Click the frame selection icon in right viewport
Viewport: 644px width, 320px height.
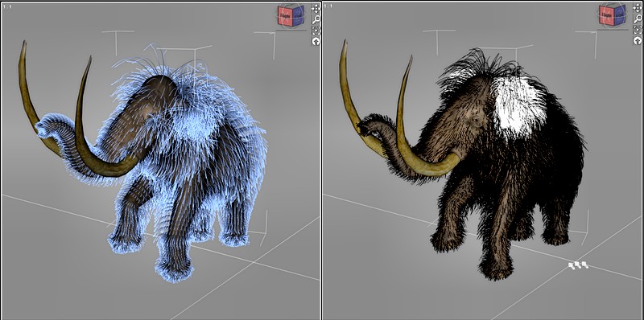coord(638,30)
